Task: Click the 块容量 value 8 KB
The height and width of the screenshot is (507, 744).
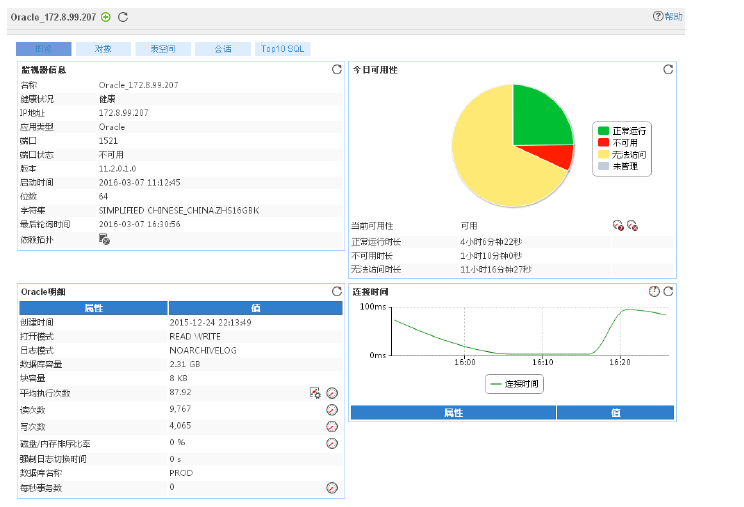Action: (x=178, y=378)
